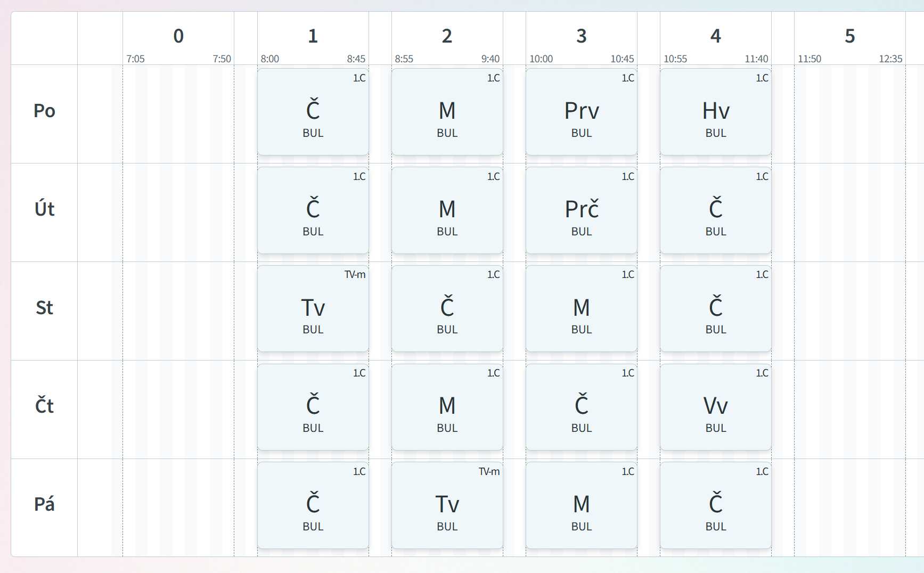This screenshot has width=924, height=573.
Task: Click the TV-m group label on Wednesday's Tv
Action: click(x=355, y=275)
